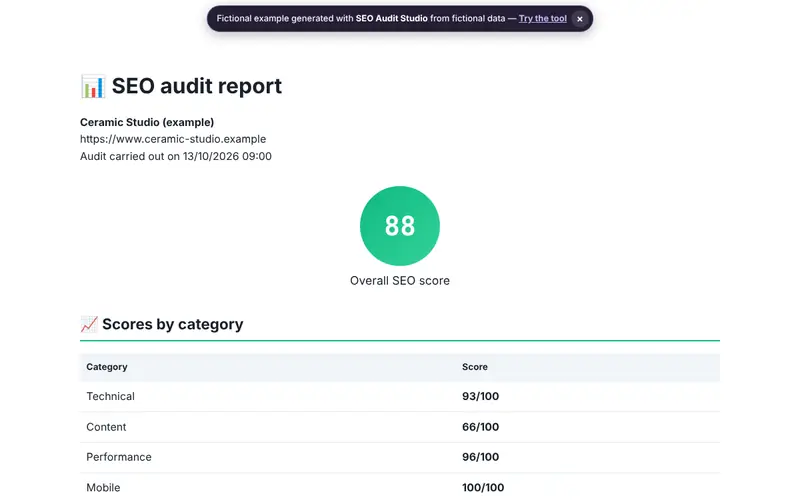
Task: Click the audit date 13/10/2026 09:00 line
Action: click(176, 157)
